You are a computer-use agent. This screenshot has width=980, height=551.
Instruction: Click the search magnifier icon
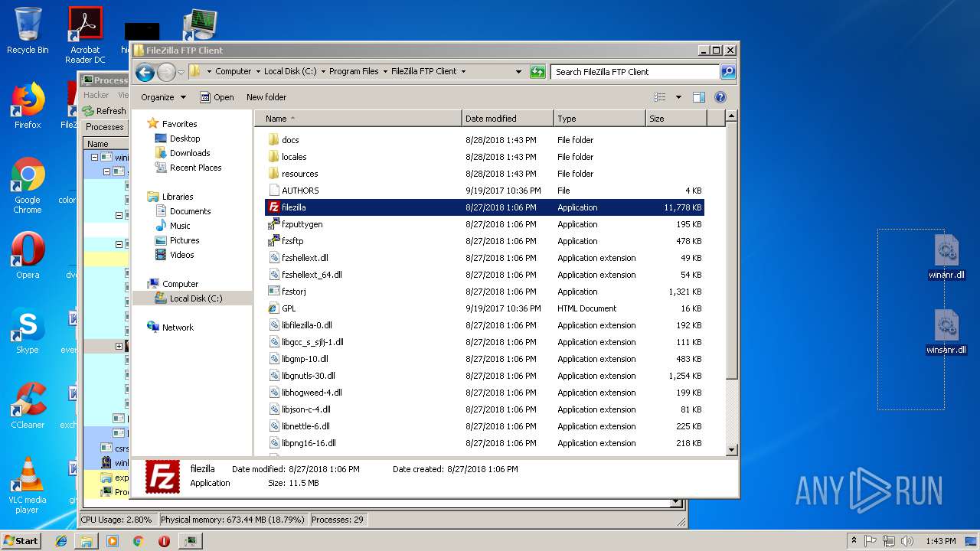(728, 72)
